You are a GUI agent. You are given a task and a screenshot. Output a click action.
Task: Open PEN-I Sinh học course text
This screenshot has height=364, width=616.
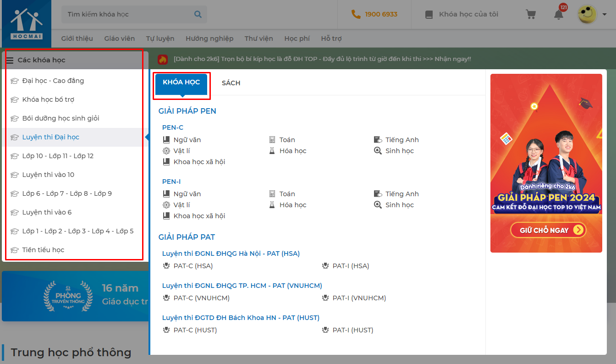coord(400,205)
